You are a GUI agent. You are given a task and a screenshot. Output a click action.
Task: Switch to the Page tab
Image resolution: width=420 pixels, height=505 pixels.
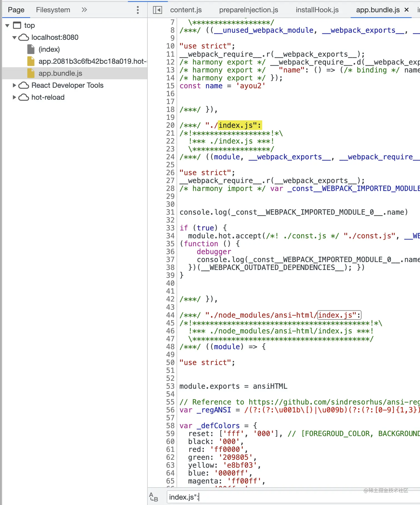[16, 10]
